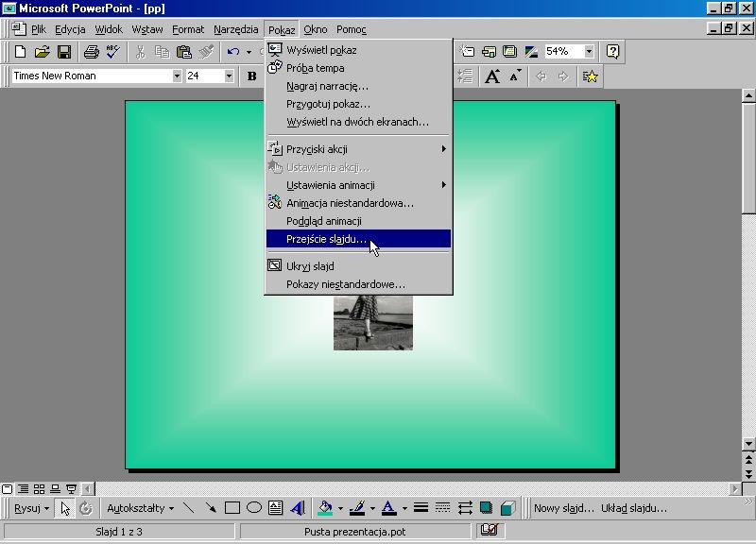
Task: Demote paragraph right arrow icon
Action: pyautogui.click(x=562, y=76)
